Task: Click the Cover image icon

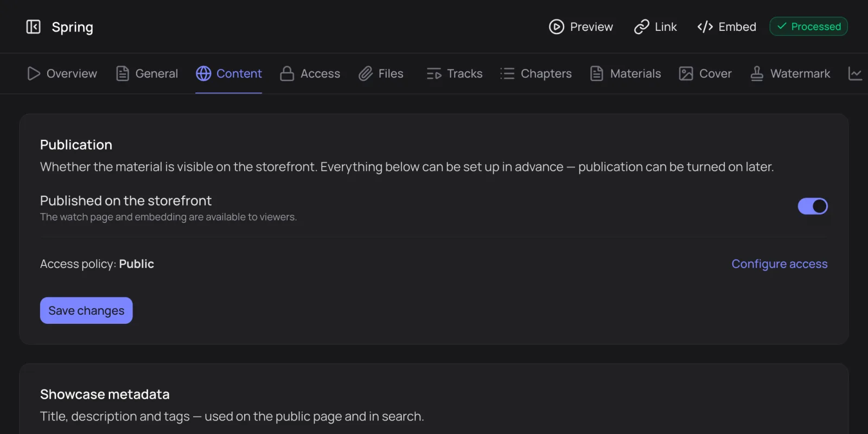Action: pos(686,73)
